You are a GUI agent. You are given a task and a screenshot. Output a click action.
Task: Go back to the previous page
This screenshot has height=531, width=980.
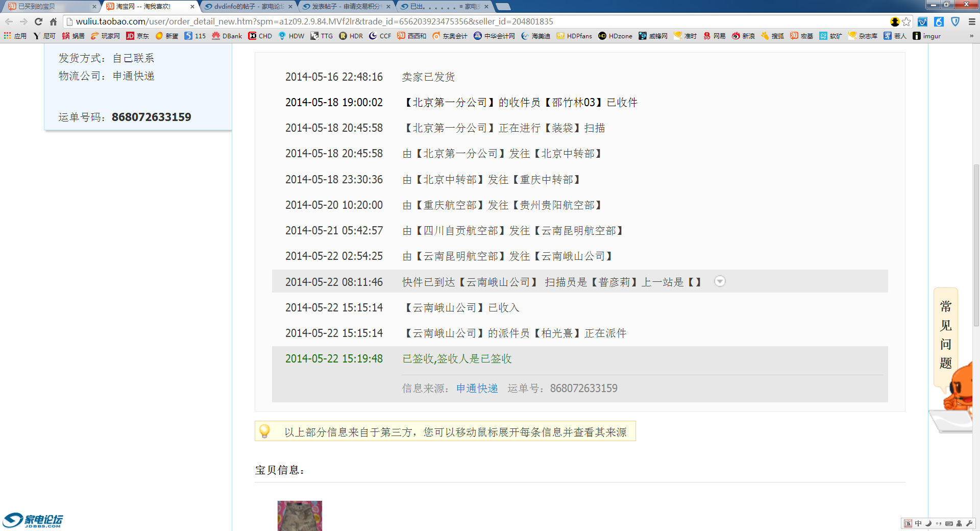tap(9, 21)
